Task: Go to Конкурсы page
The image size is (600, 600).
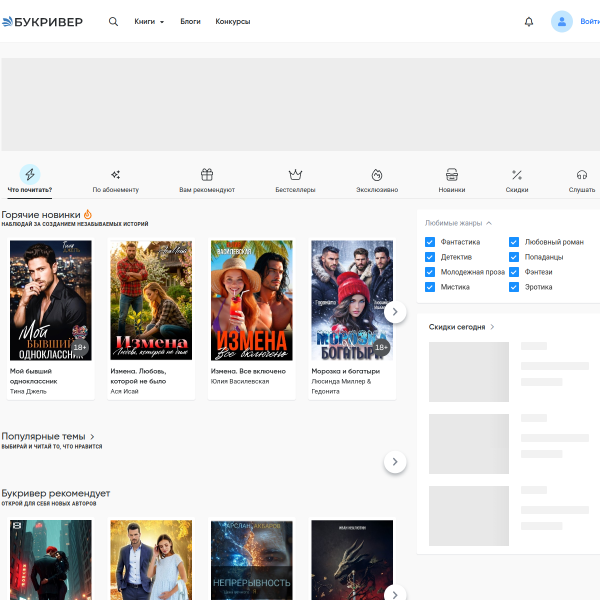Action: [x=233, y=21]
